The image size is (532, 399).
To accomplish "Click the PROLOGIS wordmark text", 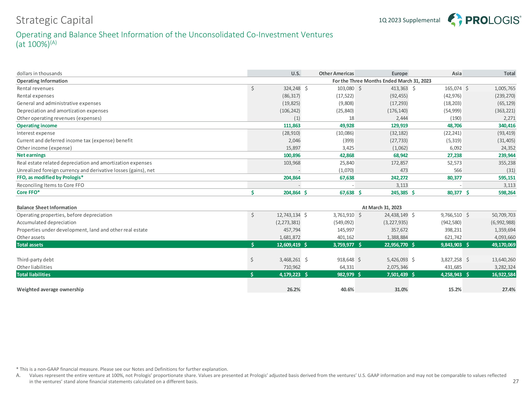I will click(x=493, y=20).
